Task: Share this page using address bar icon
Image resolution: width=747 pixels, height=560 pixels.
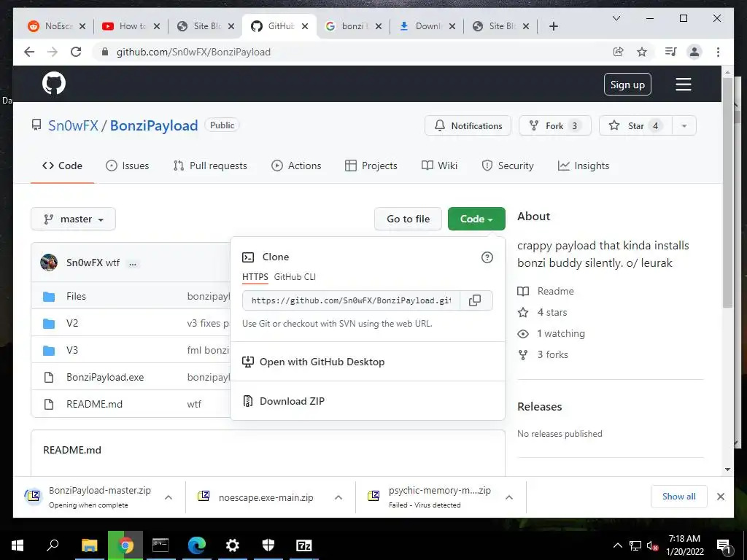Action: pos(619,52)
